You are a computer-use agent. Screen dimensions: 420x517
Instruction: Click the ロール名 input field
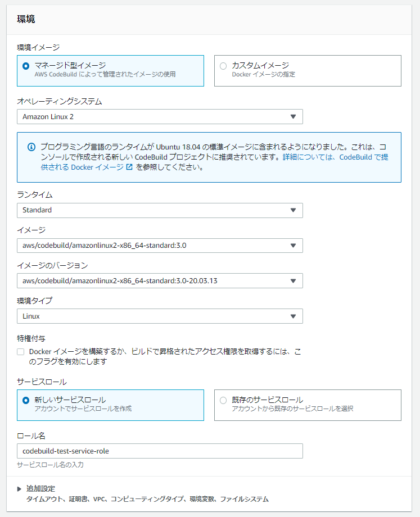click(160, 451)
